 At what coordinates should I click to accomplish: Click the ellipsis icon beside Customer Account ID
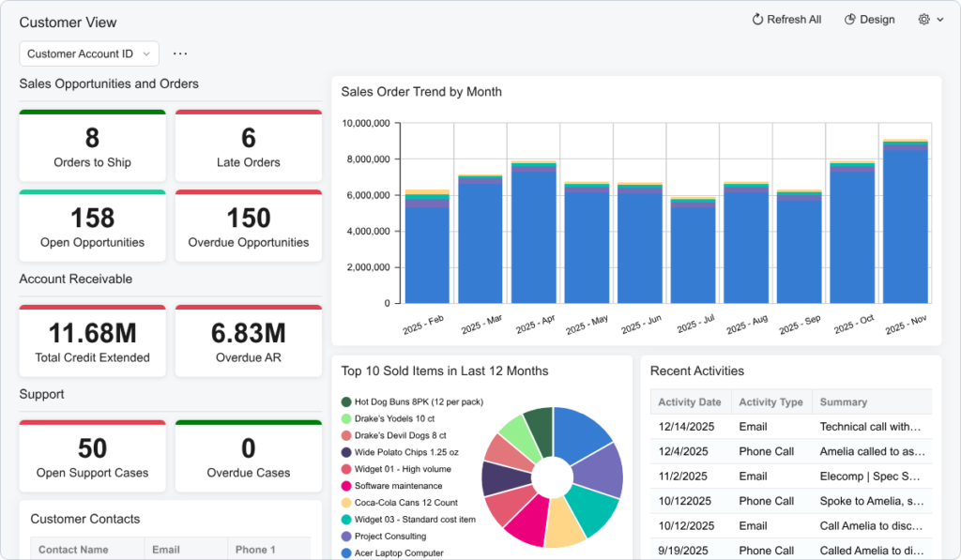[x=180, y=53]
